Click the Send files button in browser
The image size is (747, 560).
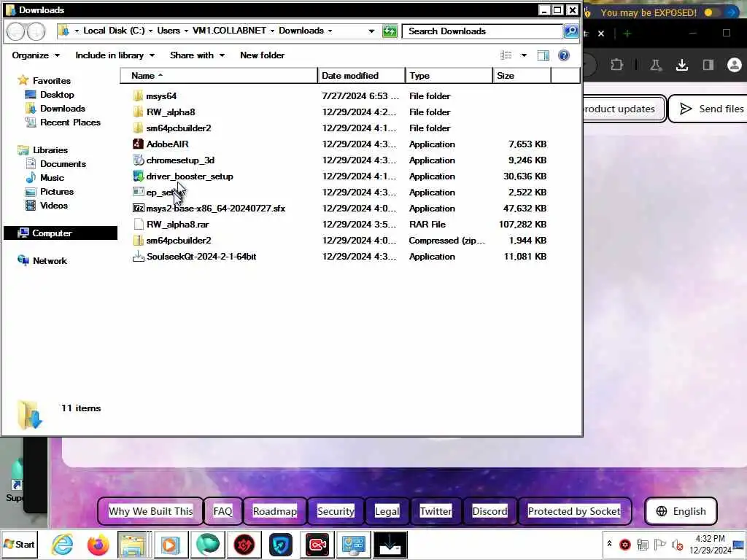tap(708, 109)
